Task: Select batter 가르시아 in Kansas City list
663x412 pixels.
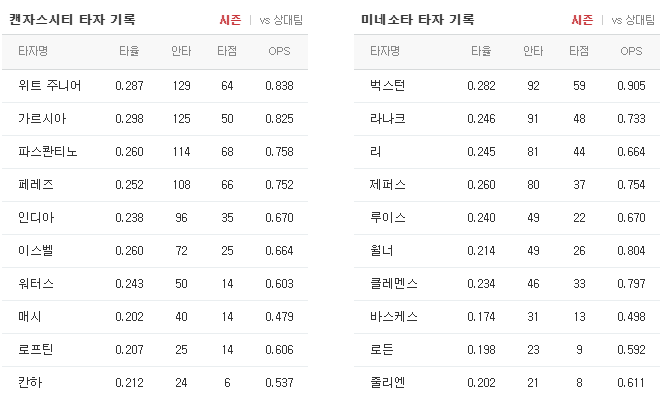Action: tap(155, 119)
